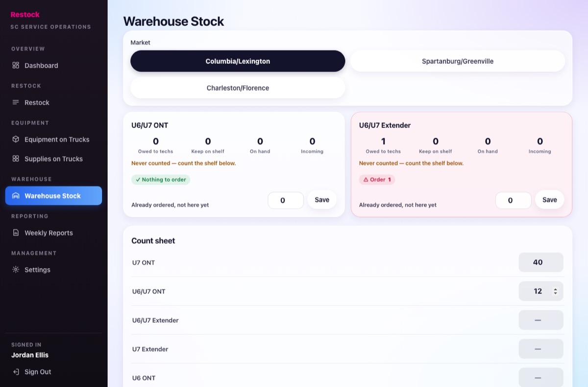Click the U7 Extender count field

(541, 349)
